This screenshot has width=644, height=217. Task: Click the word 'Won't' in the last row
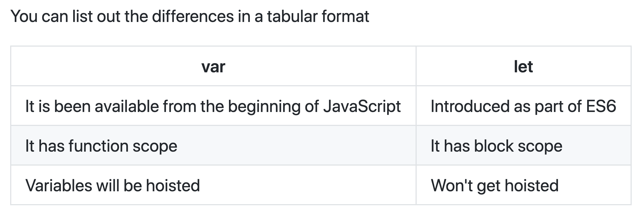452,185
